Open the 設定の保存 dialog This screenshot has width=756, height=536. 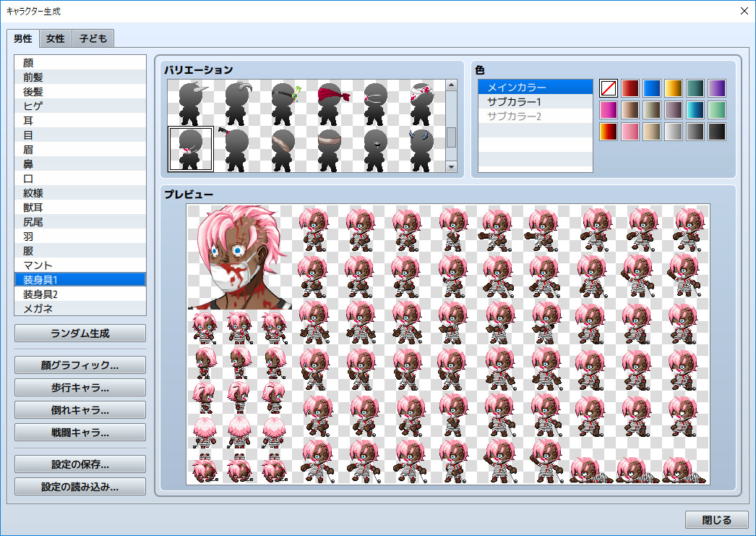point(80,464)
